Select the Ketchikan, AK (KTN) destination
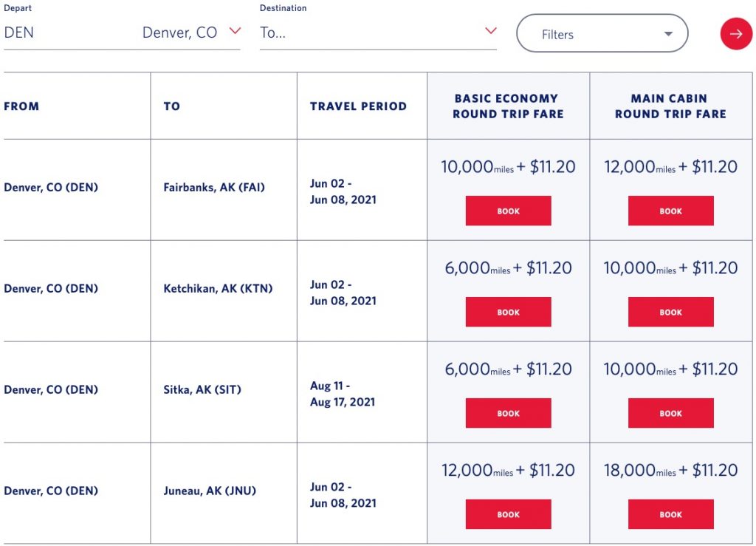 pos(218,289)
